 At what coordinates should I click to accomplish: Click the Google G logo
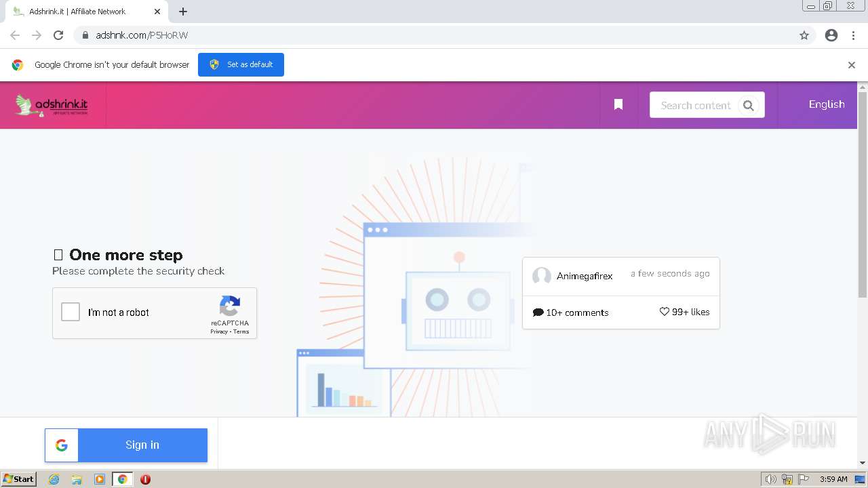click(x=62, y=445)
